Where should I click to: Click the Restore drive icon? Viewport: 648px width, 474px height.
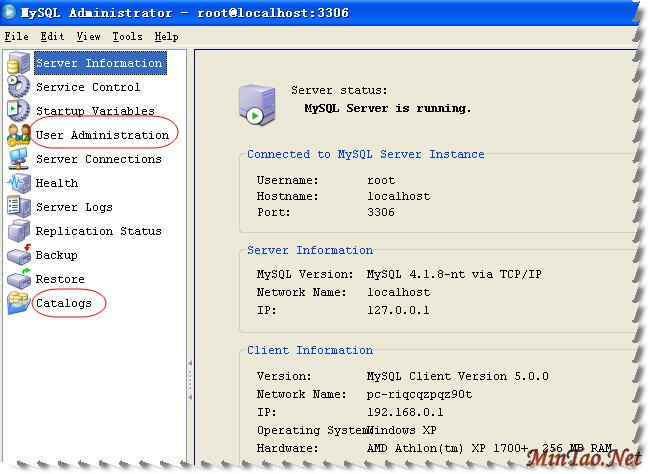(x=18, y=279)
